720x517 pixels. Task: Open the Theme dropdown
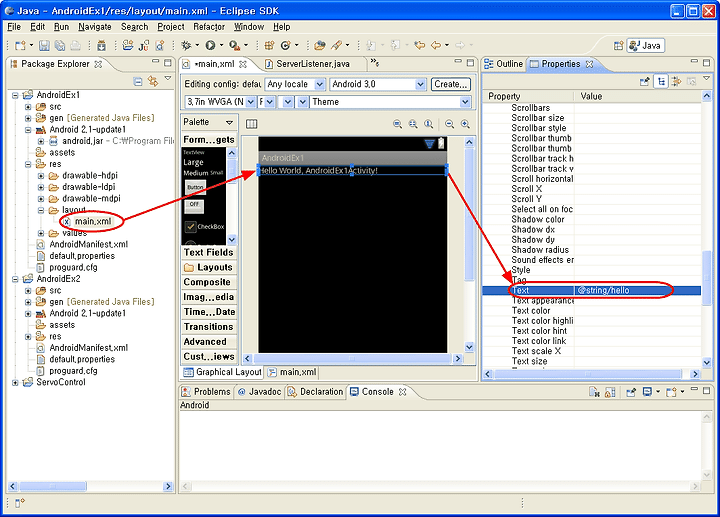coord(465,102)
